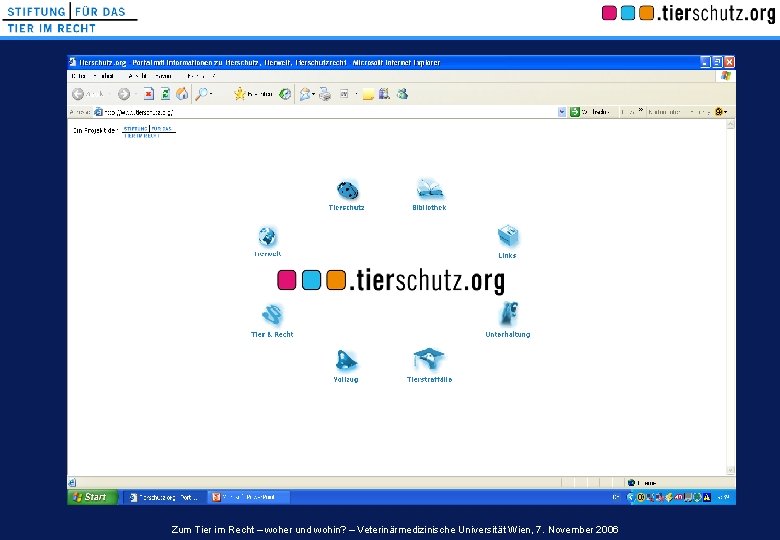Screen dimensions: 780x540
Task: Switch to the Tierschutz.org taskbar window
Action: tap(164, 497)
